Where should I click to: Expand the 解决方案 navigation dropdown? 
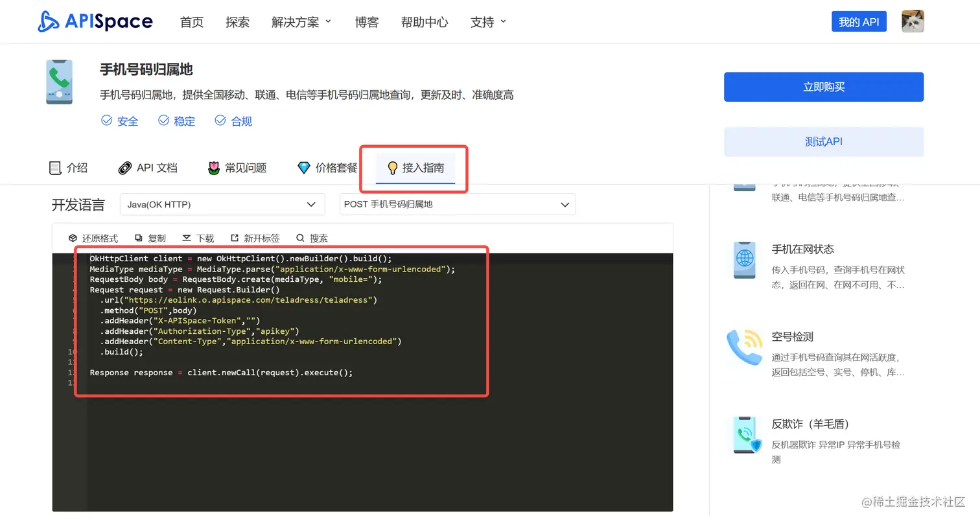click(x=301, y=22)
